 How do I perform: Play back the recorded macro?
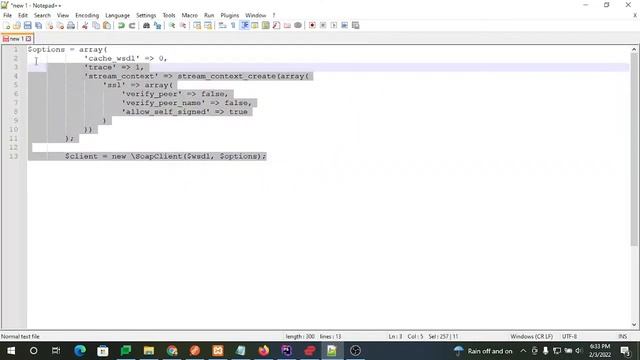tap(334, 25)
